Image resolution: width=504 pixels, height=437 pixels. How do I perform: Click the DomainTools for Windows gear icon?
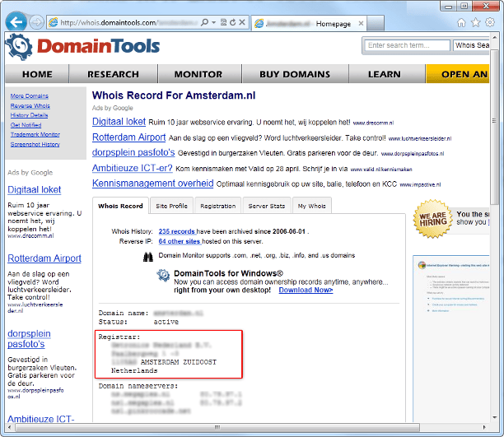click(x=163, y=276)
